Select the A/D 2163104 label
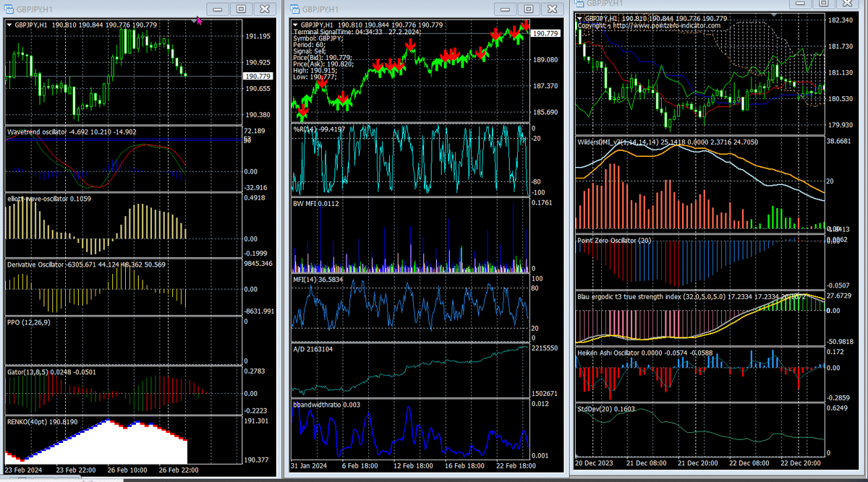The width and height of the screenshot is (868, 482). (x=312, y=349)
